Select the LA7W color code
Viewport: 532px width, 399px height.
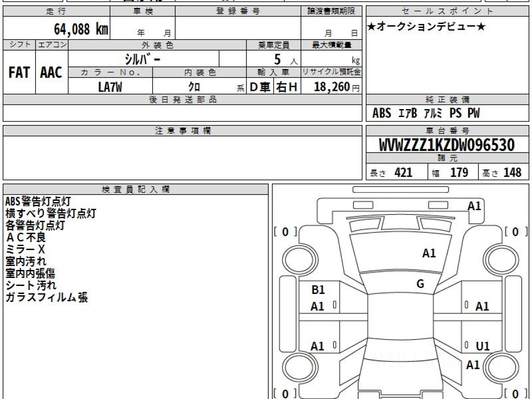coord(110,87)
